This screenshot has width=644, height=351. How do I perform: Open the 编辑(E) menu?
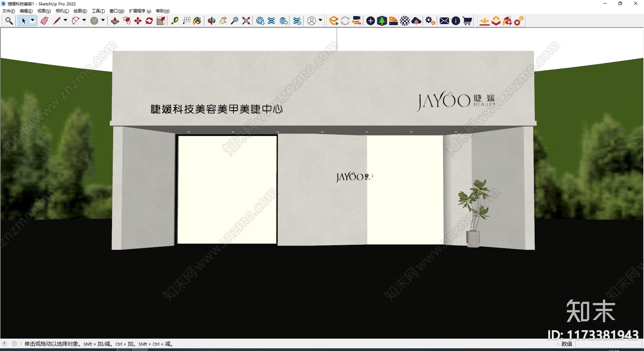[26, 11]
